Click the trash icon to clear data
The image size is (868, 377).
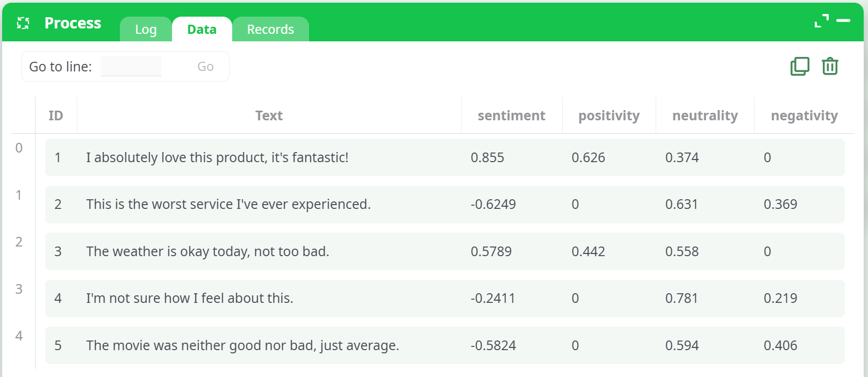click(x=829, y=66)
